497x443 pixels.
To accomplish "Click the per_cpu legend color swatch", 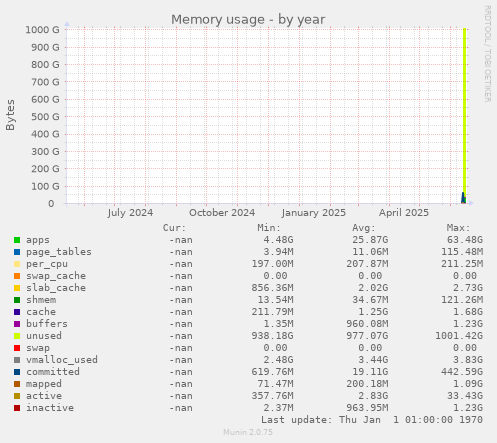I will [x=17, y=264].
